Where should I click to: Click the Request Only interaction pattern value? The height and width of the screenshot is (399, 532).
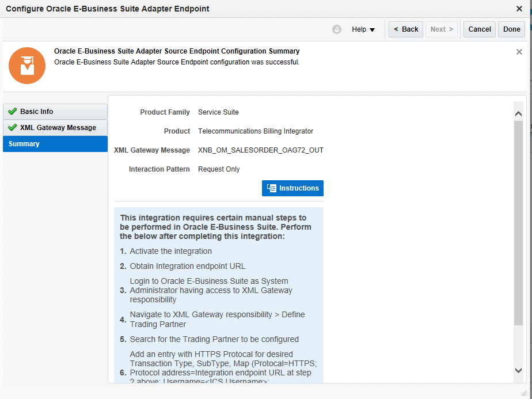(219, 169)
